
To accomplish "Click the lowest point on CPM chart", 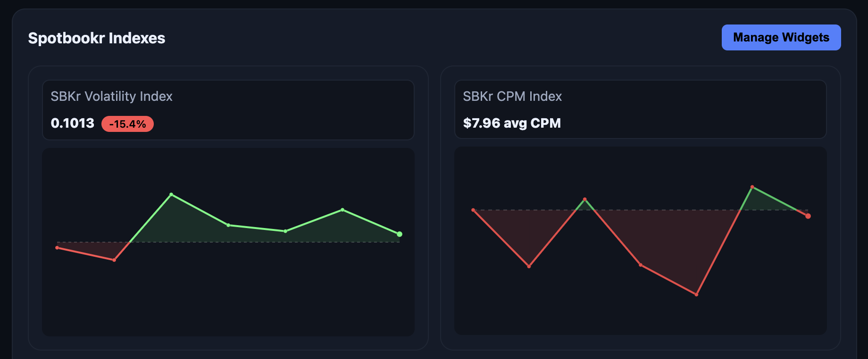I will coord(696,295).
